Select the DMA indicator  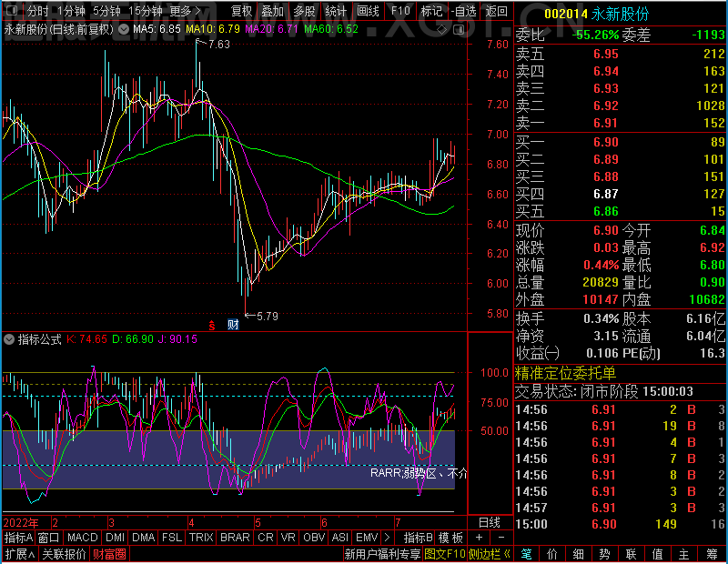click(x=143, y=538)
